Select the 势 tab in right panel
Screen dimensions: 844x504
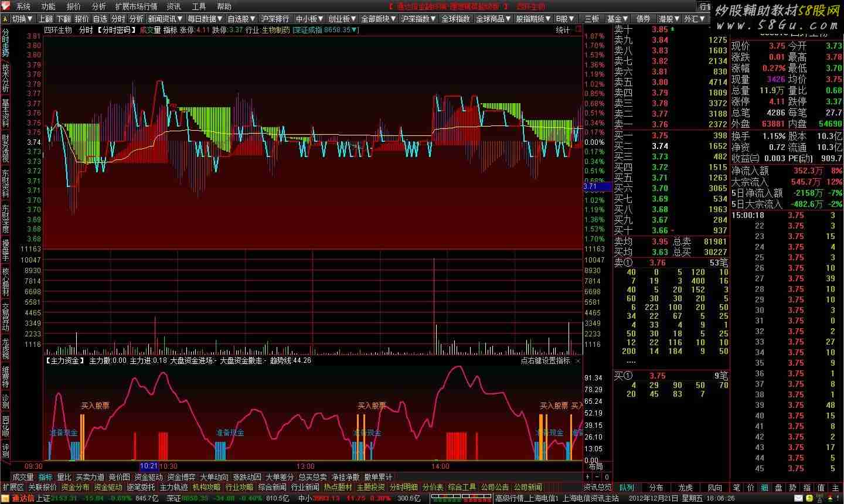(x=793, y=488)
